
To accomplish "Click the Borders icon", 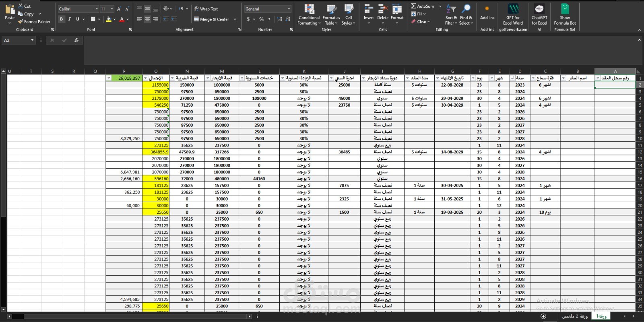I will [x=93, y=19].
